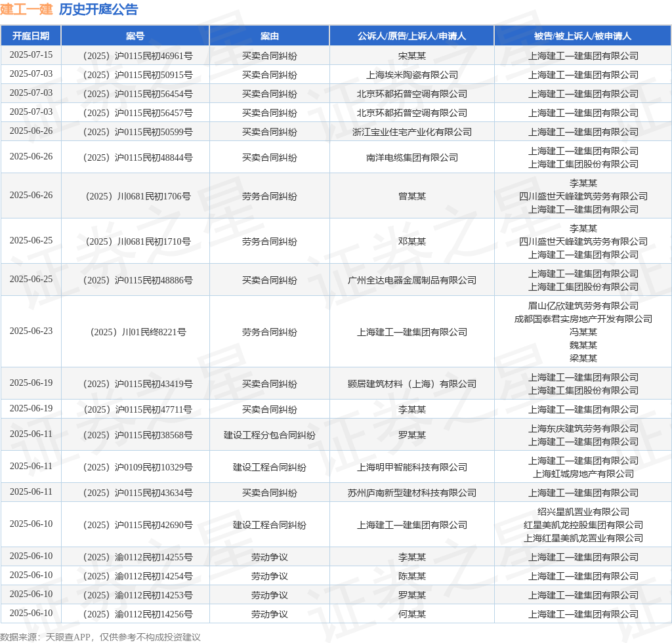Click the 历史开庭公告 heading

tap(98, 9)
